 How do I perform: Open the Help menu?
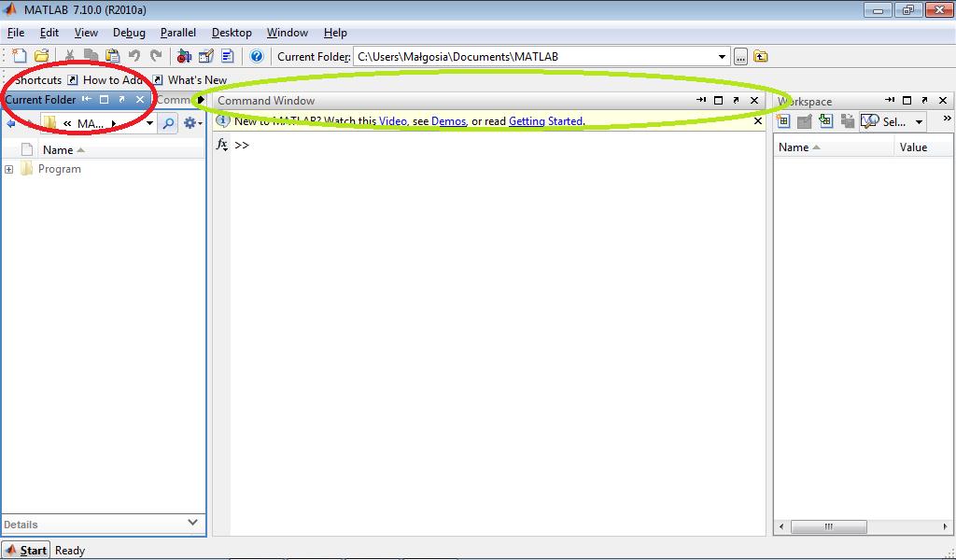click(335, 33)
